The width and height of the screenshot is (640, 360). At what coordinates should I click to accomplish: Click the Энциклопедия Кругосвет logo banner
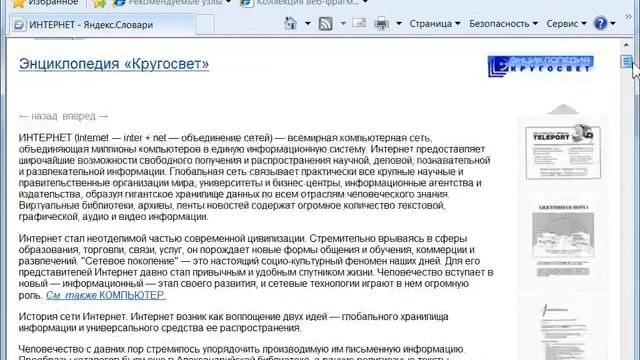(x=541, y=66)
